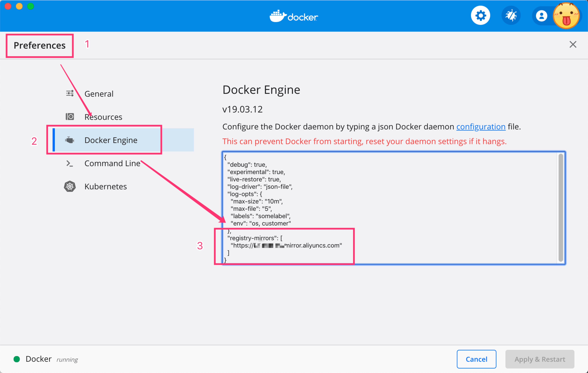Open settings via the gear icon
This screenshot has height=373, width=588.
click(480, 16)
